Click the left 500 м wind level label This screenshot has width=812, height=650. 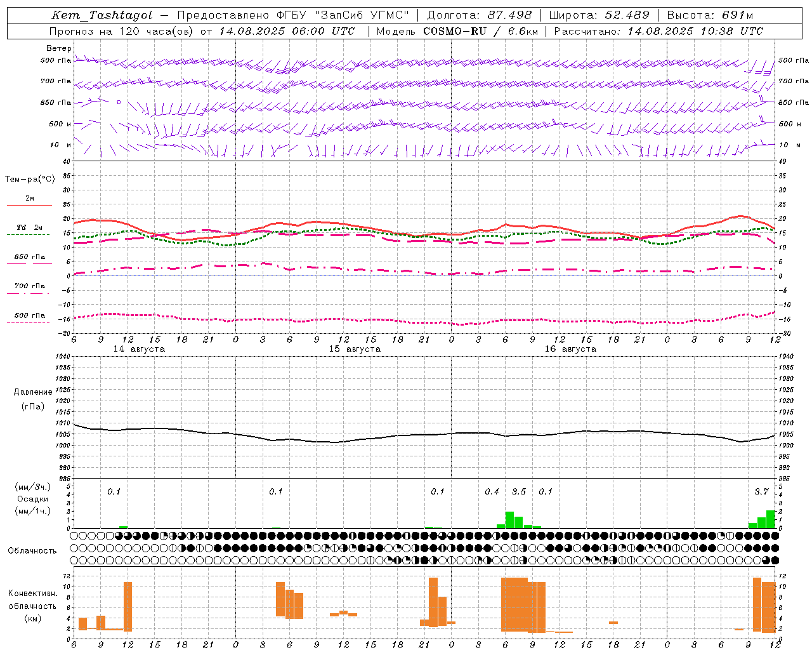pyautogui.click(x=60, y=124)
